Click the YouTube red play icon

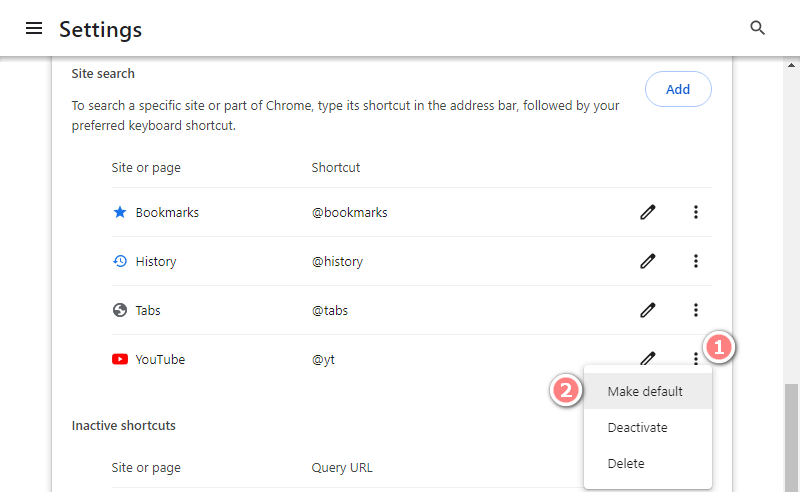click(120, 359)
